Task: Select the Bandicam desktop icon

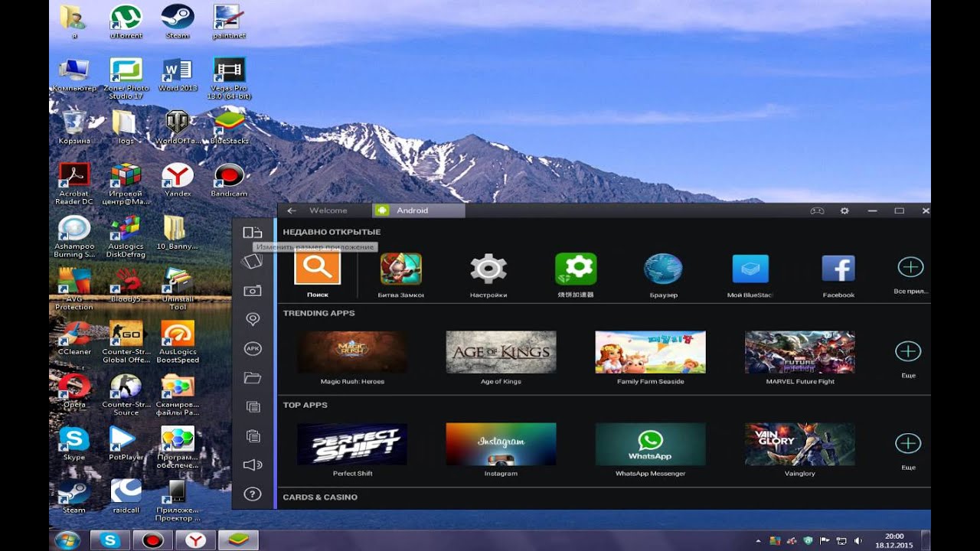Action: click(229, 180)
